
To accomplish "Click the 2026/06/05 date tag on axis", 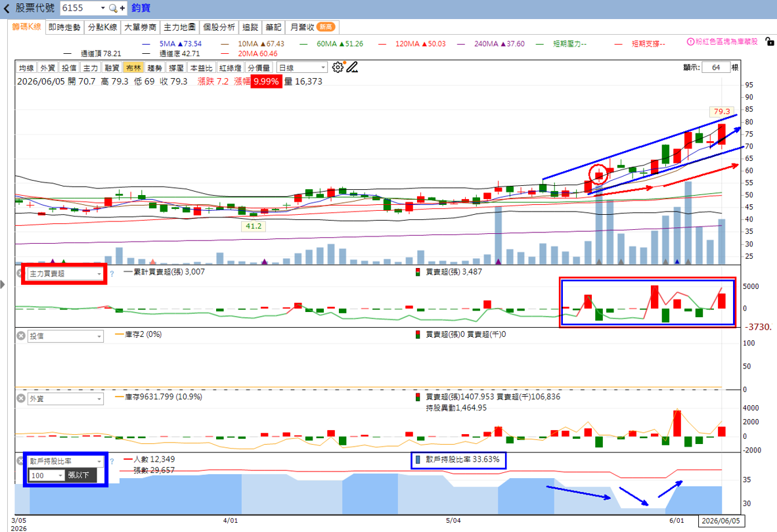I will pyautogui.click(x=721, y=521).
